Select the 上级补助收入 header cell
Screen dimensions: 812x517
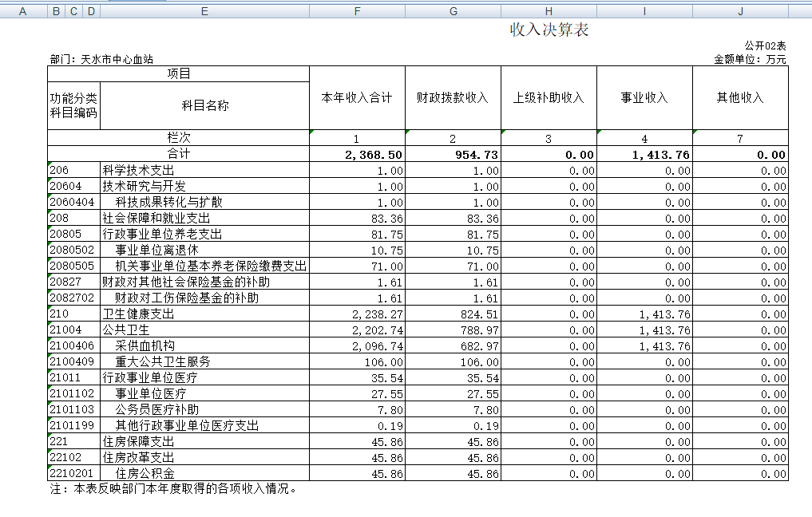coord(549,98)
